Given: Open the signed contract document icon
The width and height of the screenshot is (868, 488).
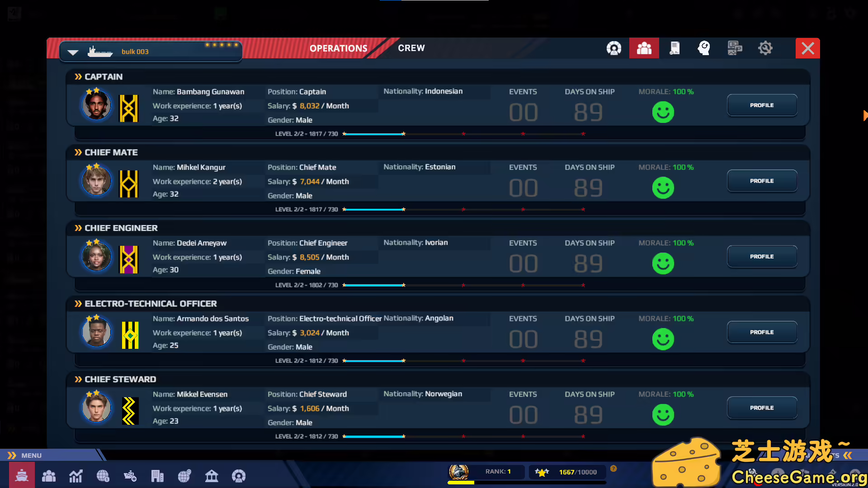Looking at the screenshot, I should pos(674,48).
